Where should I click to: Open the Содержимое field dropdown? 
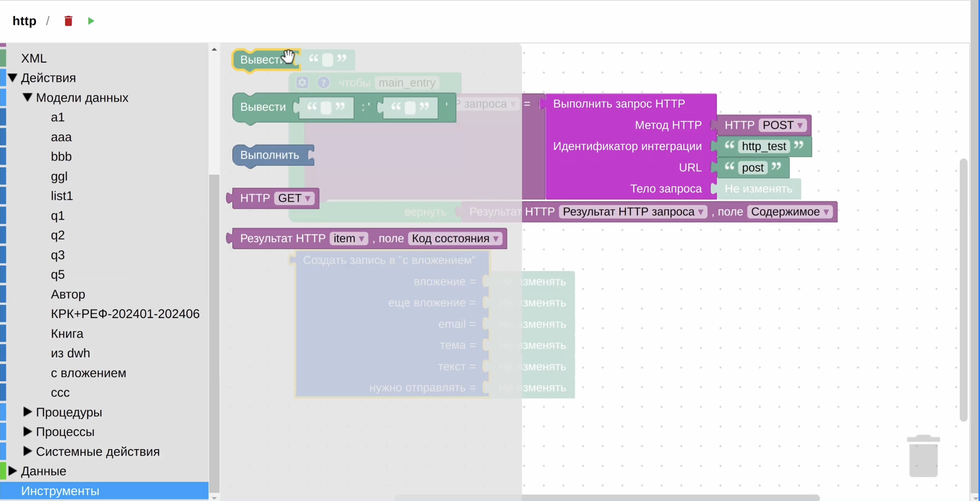(790, 211)
